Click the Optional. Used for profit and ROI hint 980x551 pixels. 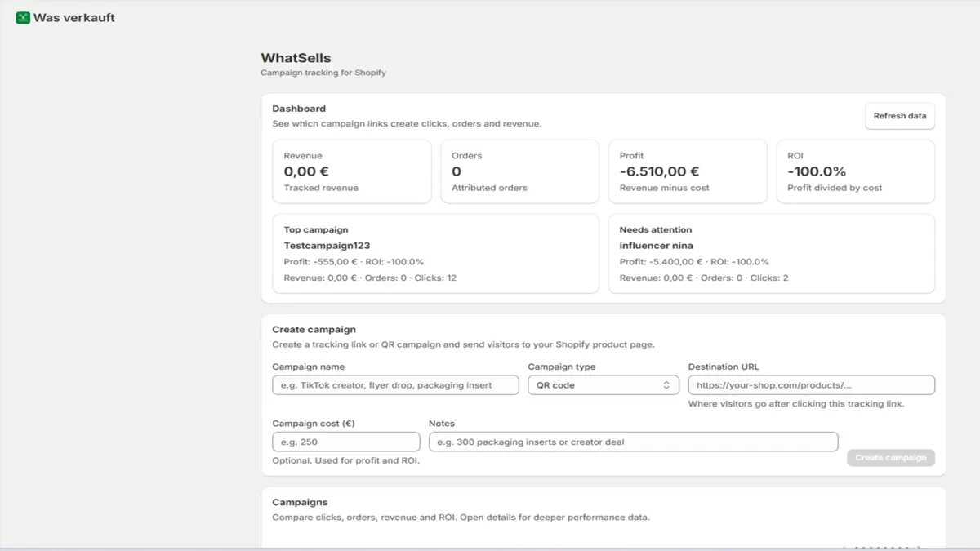(346, 461)
